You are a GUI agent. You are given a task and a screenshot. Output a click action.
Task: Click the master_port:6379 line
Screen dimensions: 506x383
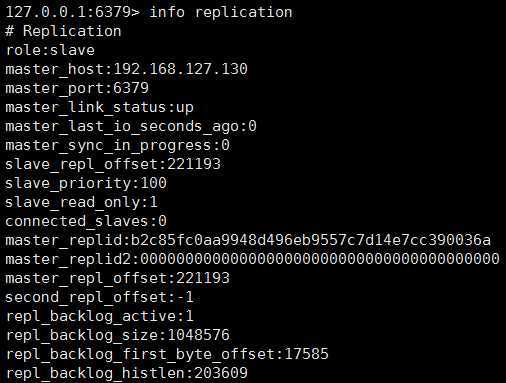[77, 89]
